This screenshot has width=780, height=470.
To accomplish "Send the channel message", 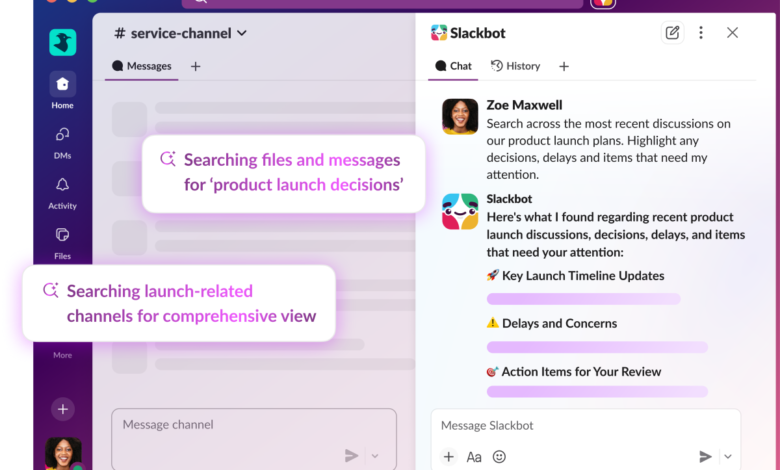I will point(352,456).
